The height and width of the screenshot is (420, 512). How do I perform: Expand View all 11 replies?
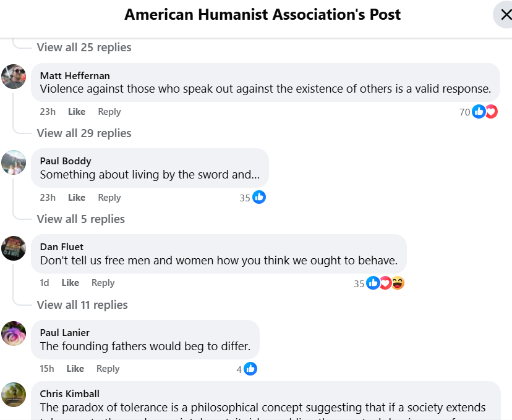tap(82, 305)
